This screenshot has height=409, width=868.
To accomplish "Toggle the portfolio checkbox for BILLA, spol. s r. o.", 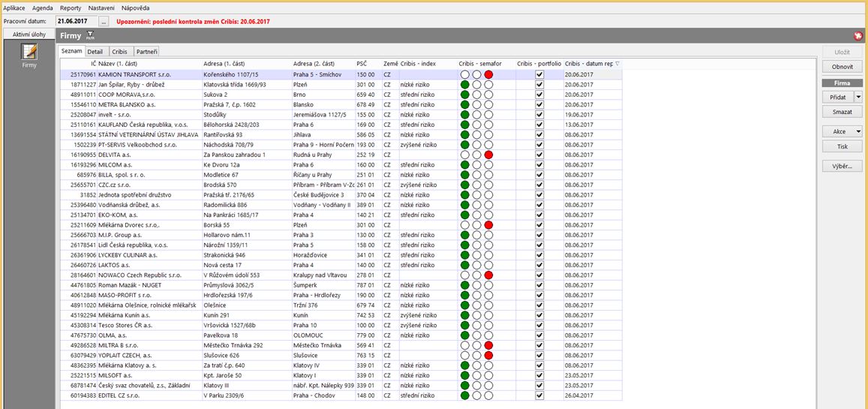I will click(x=539, y=175).
